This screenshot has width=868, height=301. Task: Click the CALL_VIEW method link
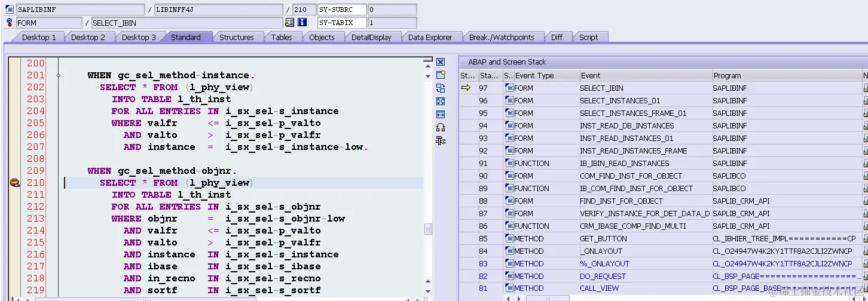tap(599, 288)
